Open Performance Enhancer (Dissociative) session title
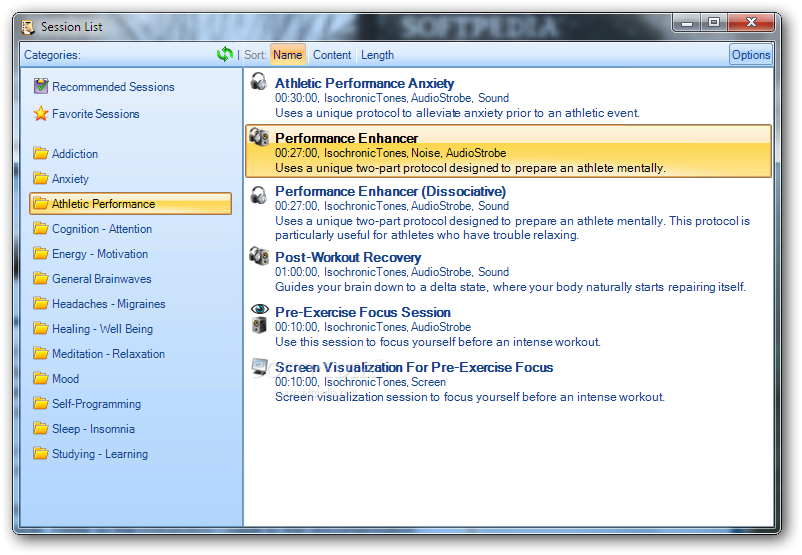The height and width of the screenshot is (555, 802). pos(390,191)
